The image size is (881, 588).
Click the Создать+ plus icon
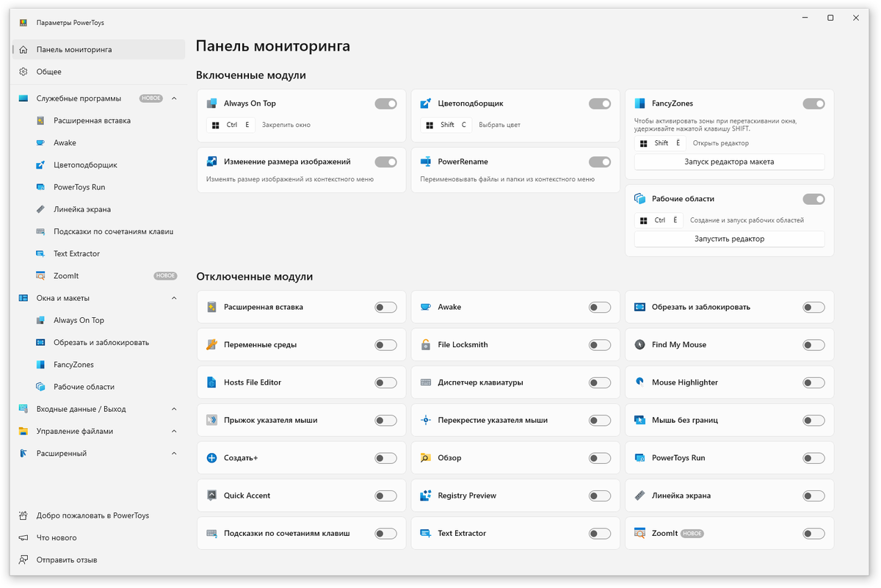pos(211,458)
